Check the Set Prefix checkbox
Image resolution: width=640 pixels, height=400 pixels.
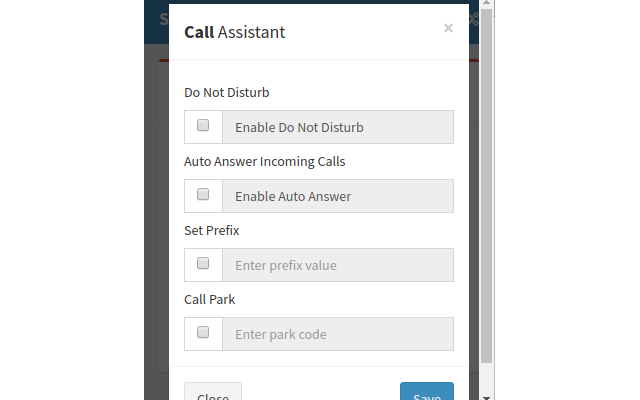(x=203, y=263)
